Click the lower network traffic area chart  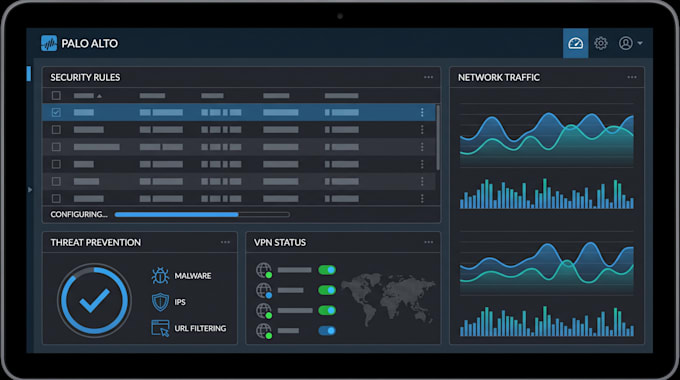(546, 264)
